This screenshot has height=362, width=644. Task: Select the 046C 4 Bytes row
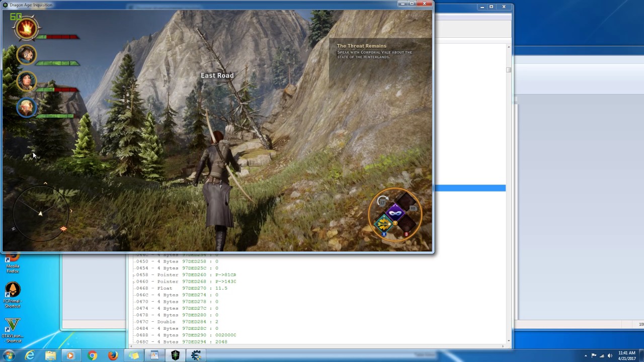point(177,295)
